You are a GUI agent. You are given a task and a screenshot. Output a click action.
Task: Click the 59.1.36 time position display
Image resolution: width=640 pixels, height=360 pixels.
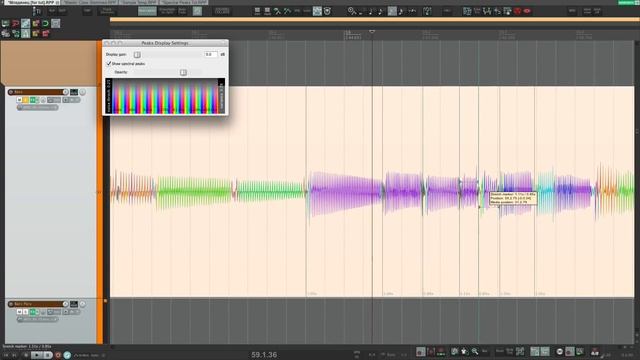(x=264, y=355)
